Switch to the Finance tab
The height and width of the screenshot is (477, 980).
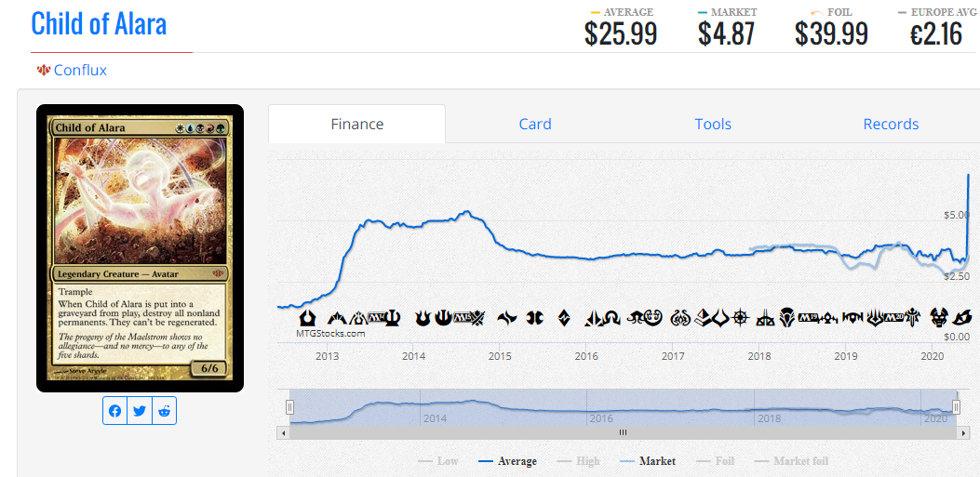coord(356,124)
